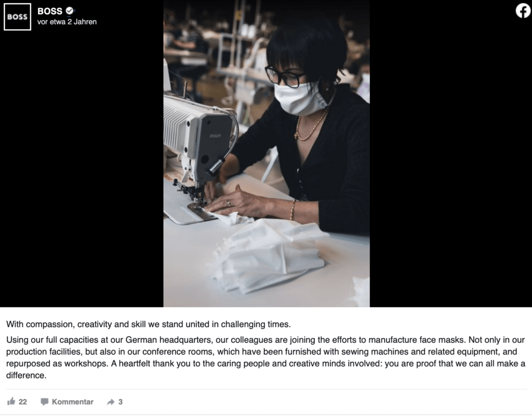Click the share count 3
Viewport: 532px width, 420px height.
(x=121, y=402)
